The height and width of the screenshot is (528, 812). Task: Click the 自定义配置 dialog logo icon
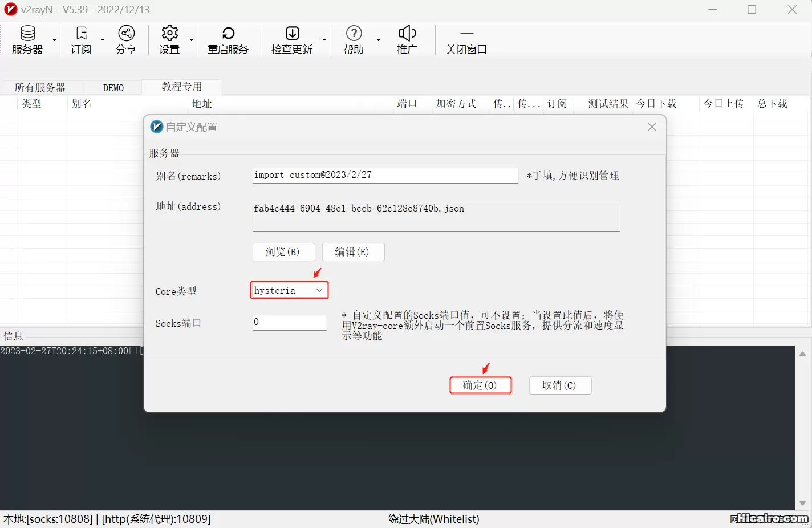click(x=157, y=127)
